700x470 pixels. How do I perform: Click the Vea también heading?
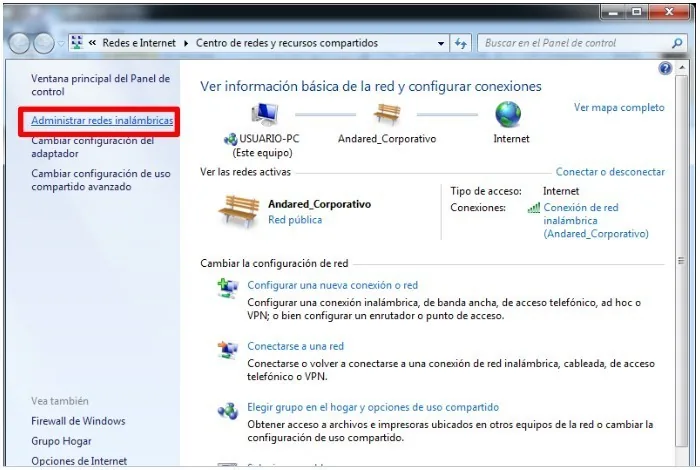(x=60, y=401)
